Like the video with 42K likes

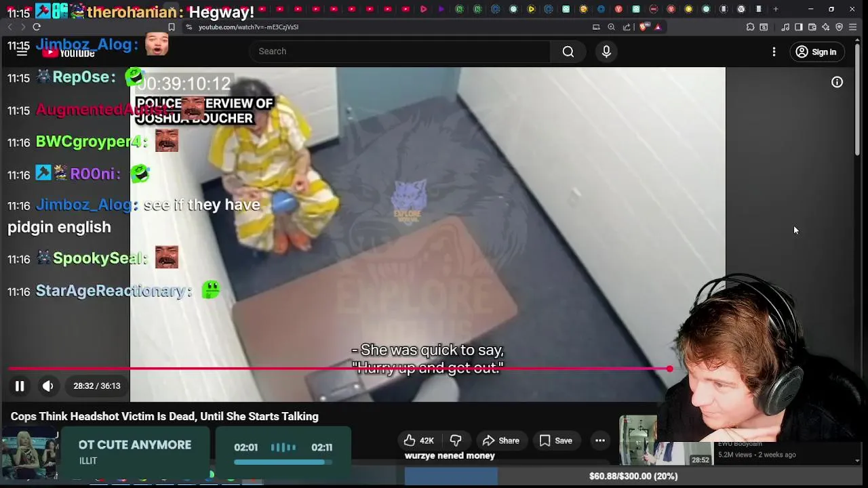[418, 441]
